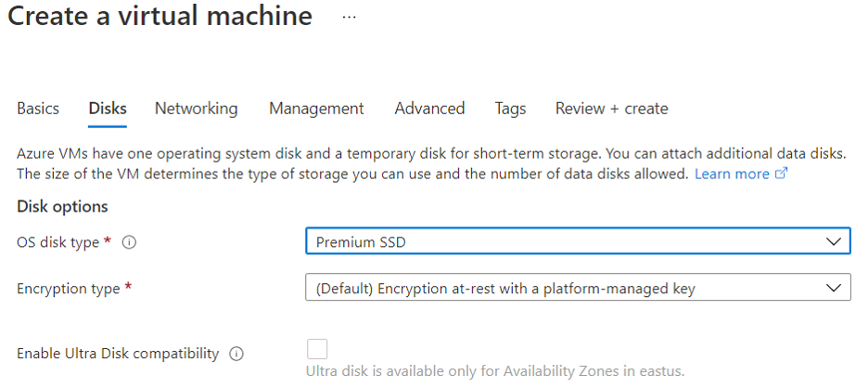The height and width of the screenshot is (388, 868).
Task: Click the Disk options section heading
Action: click(62, 207)
